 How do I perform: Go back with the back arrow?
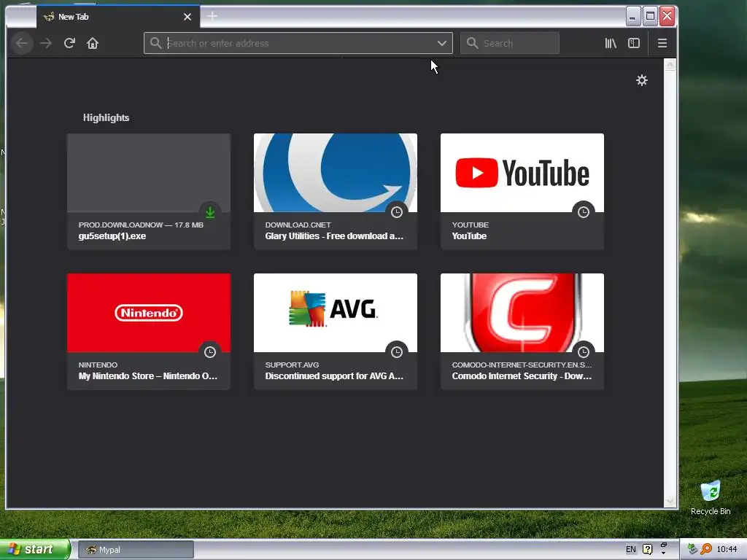(x=22, y=43)
